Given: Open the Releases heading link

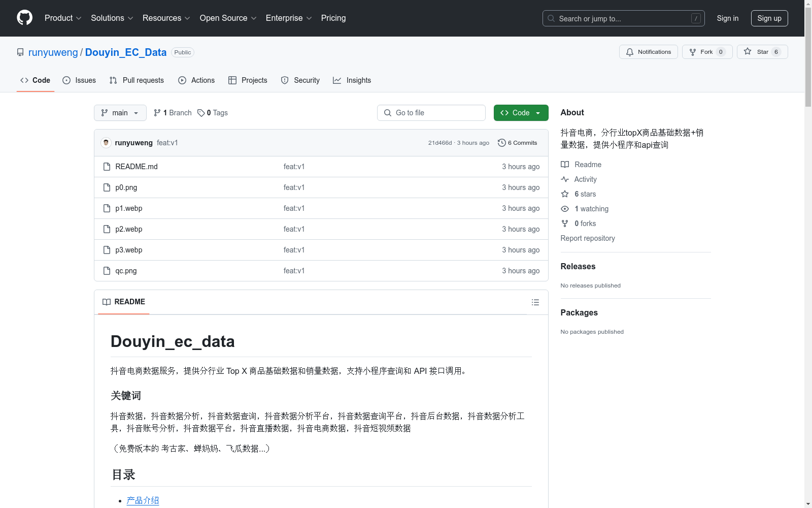Looking at the screenshot, I should click(578, 266).
